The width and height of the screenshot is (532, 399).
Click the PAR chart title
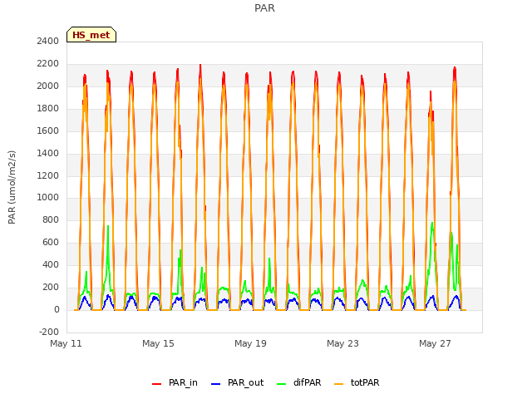pyautogui.click(x=264, y=8)
